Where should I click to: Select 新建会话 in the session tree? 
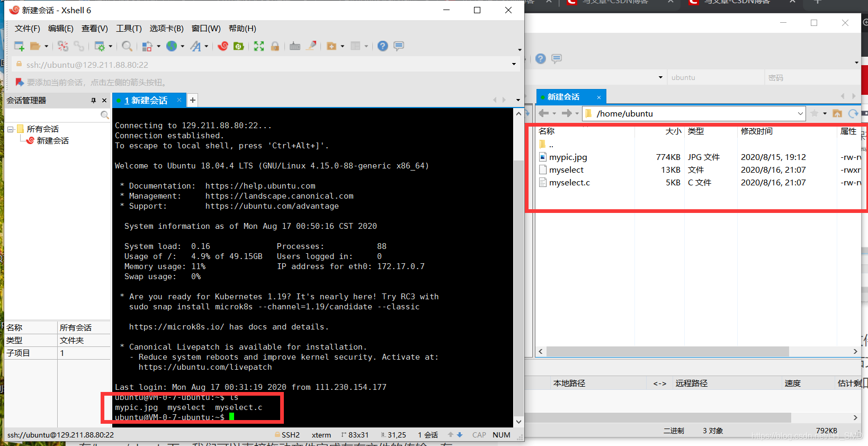[x=53, y=141]
